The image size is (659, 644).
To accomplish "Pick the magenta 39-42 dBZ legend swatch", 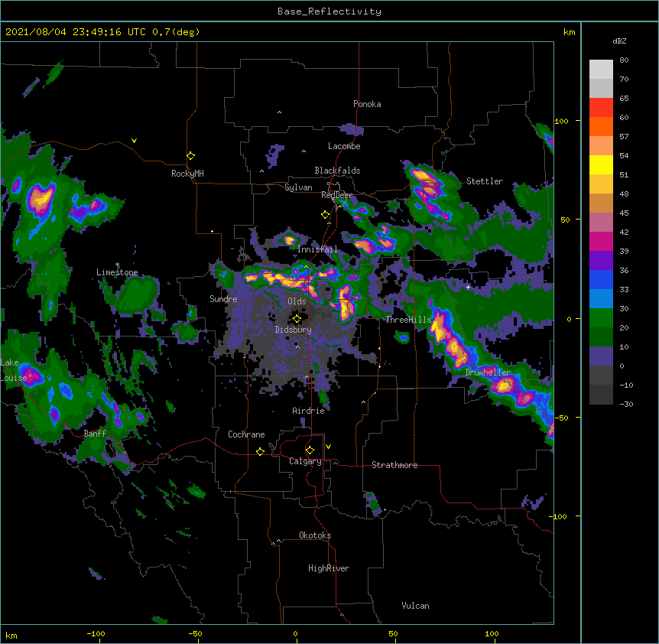I will [x=601, y=242].
